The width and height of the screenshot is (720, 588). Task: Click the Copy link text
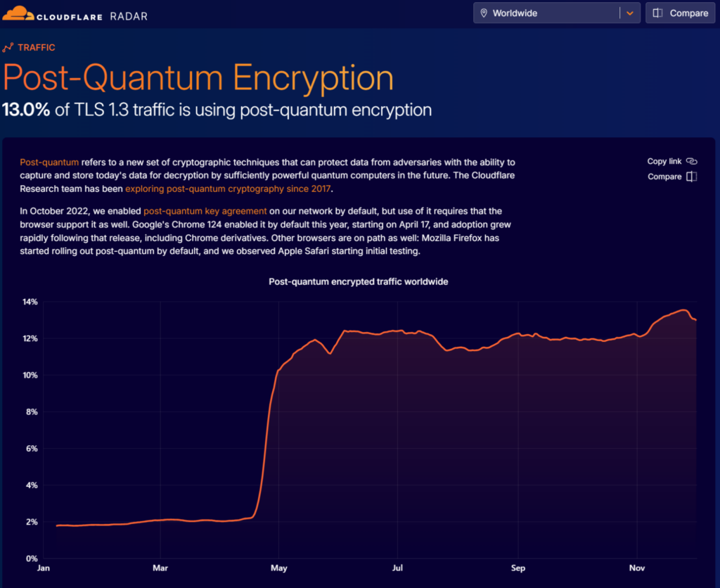click(x=664, y=161)
